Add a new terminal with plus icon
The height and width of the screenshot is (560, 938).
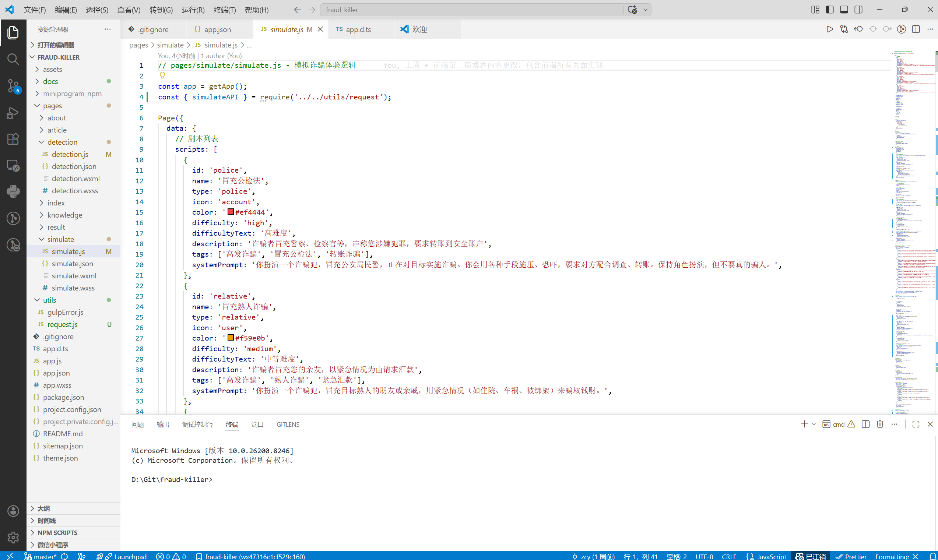point(804,424)
